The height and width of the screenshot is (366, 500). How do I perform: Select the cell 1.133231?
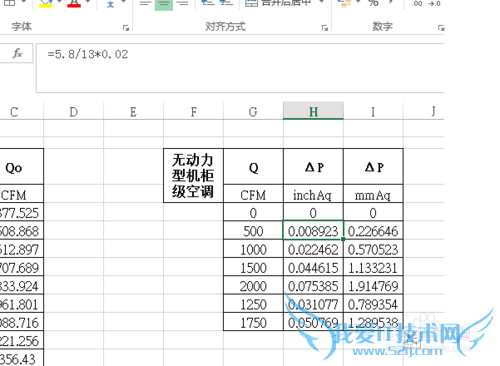(x=373, y=267)
